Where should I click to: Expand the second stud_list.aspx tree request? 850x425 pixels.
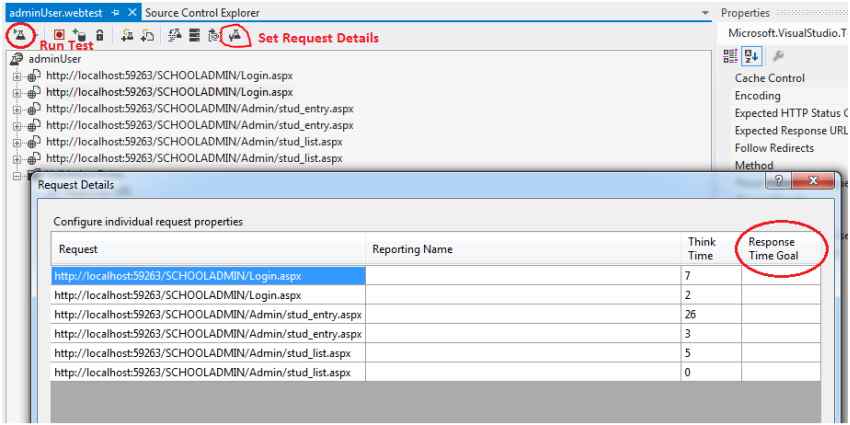point(16,159)
